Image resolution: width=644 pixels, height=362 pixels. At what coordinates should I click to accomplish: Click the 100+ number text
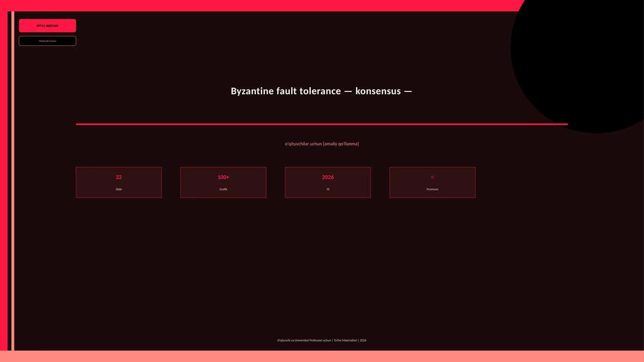coord(223,177)
